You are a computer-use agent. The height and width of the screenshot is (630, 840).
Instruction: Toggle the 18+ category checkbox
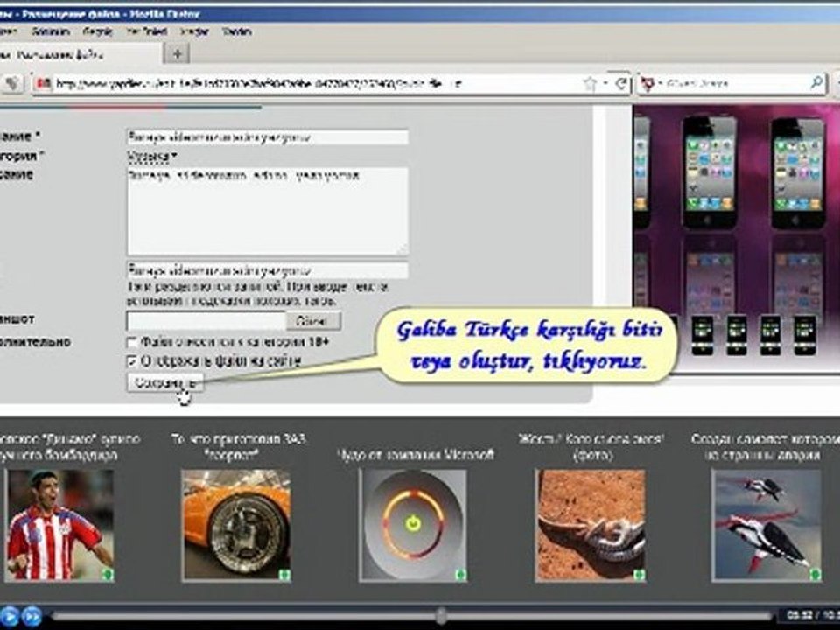tap(132, 342)
